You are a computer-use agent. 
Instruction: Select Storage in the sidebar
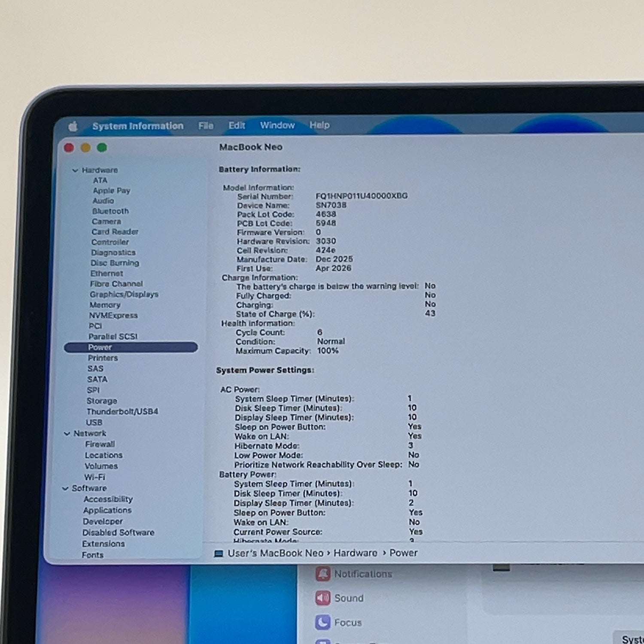[x=102, y=401]
